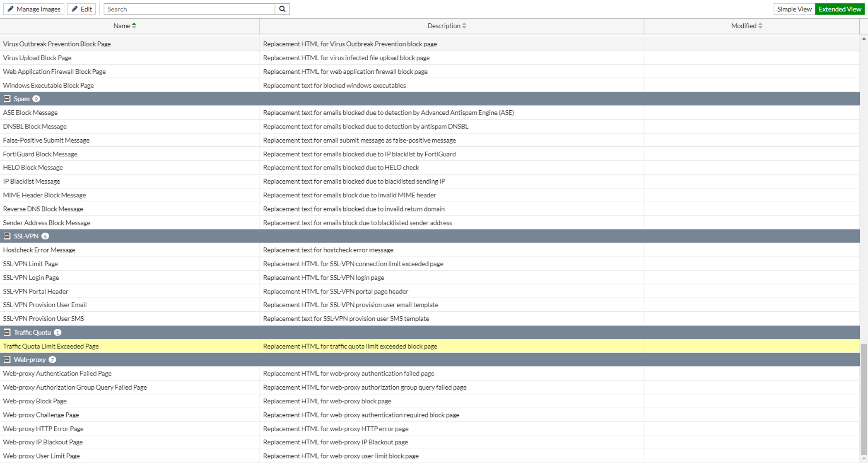The image size is (868, 463).
Task: Select HELO Block Message row
Action: click(33, 167)
